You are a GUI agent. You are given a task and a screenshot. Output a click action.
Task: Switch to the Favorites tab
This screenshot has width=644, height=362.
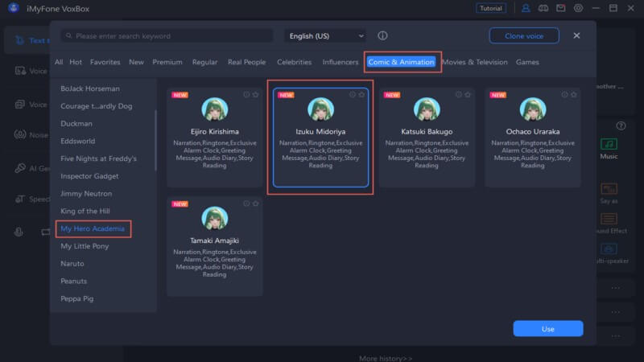coord(105,62)
